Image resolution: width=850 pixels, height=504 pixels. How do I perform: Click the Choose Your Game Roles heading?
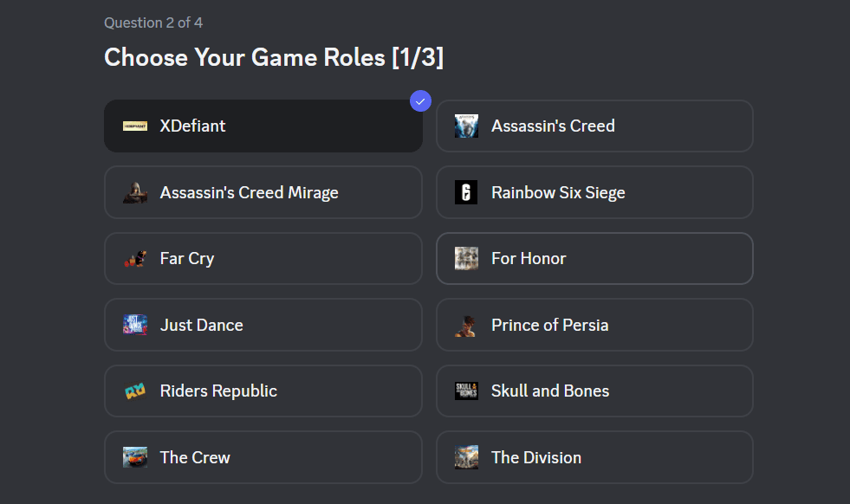(274, 58)
